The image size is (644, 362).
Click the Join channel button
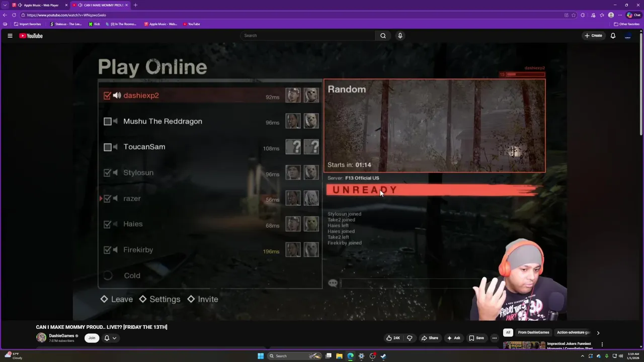(x=92, y=338)
